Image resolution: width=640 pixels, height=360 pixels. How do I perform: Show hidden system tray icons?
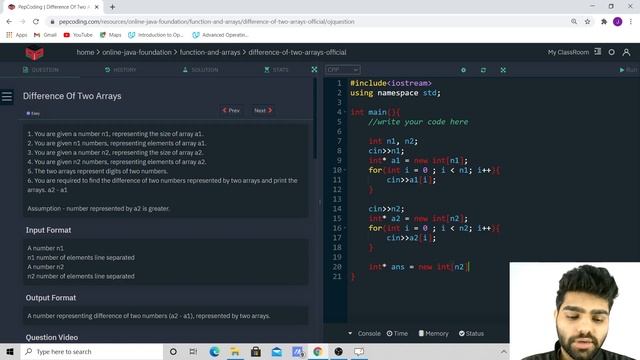[x=504, y=351]
